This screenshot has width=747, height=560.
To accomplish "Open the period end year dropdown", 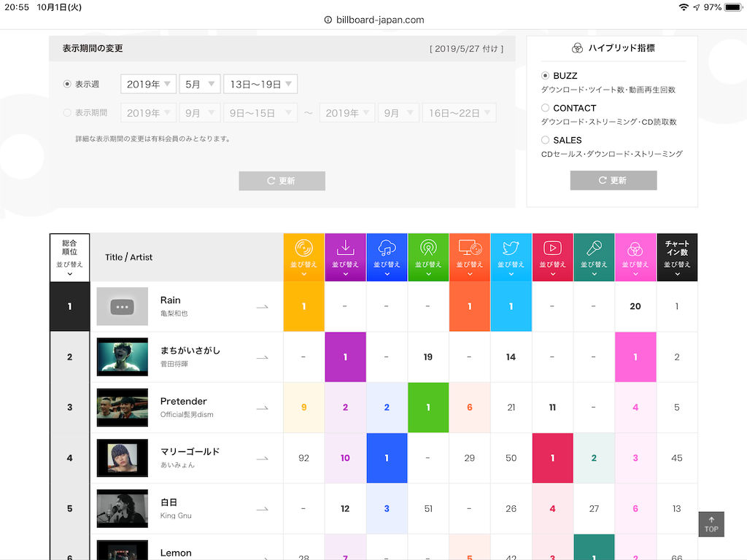I will (x=347, y=113).
